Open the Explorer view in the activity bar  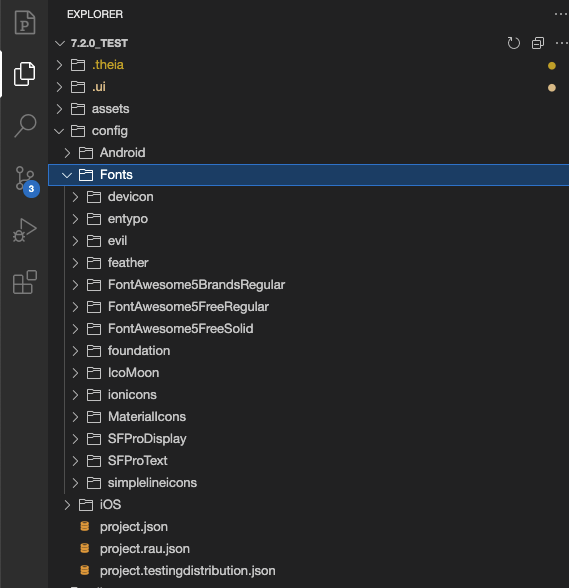pos(24,74)
